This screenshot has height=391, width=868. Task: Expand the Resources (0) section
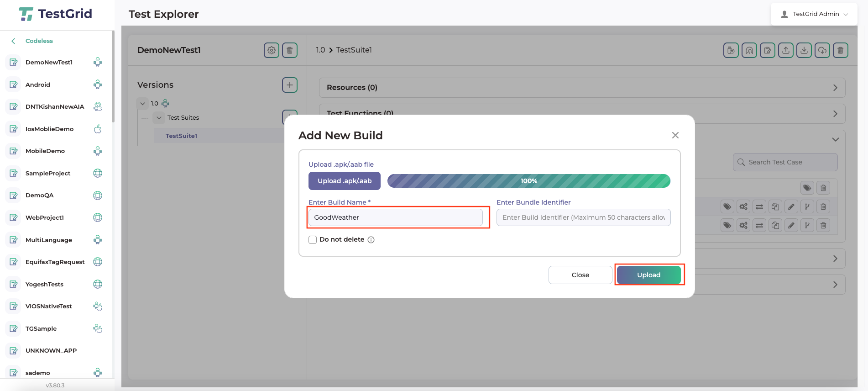[x=582, y=88]
